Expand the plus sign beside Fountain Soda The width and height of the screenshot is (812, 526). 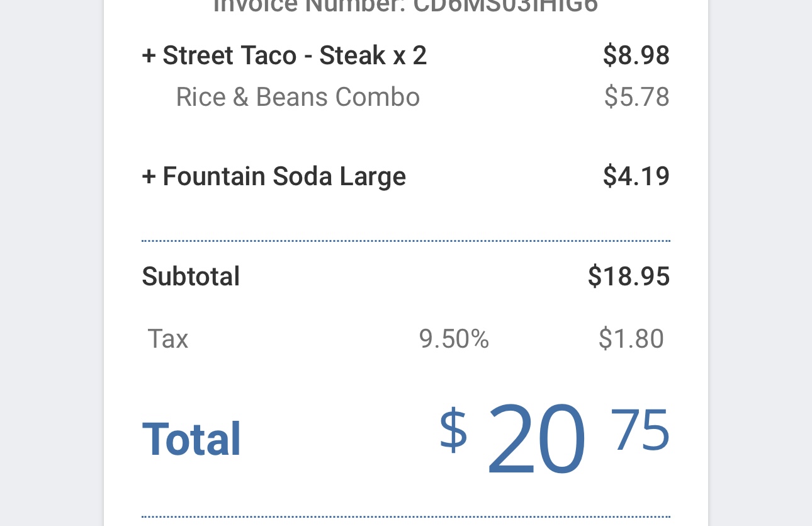tap(149, 176)
